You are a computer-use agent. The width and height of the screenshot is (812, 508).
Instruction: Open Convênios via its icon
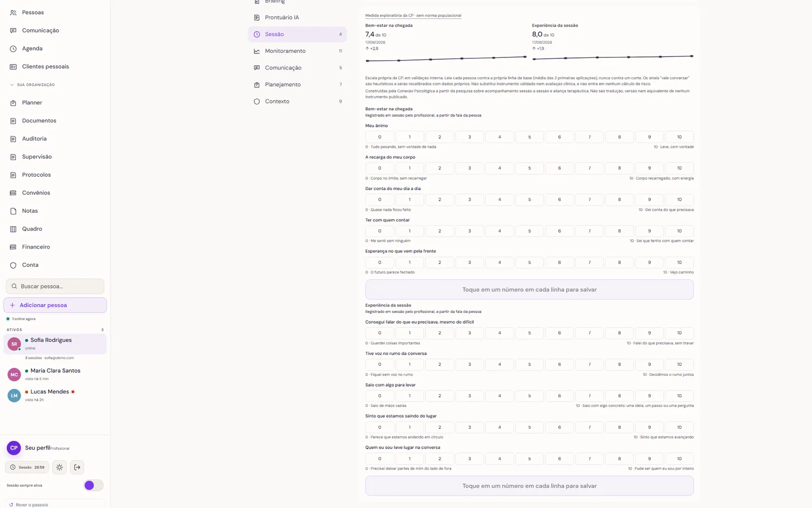13,193
